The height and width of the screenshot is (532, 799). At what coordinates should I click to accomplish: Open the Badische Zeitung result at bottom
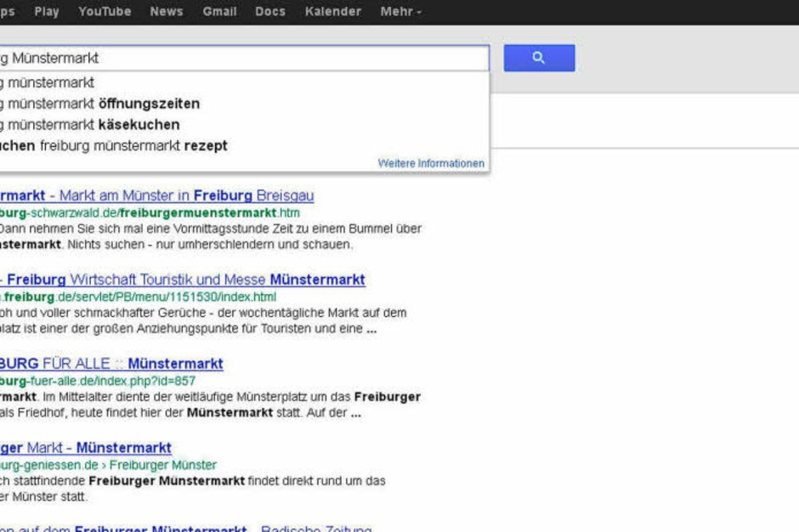pyautogui.click(x=186, y=528)
